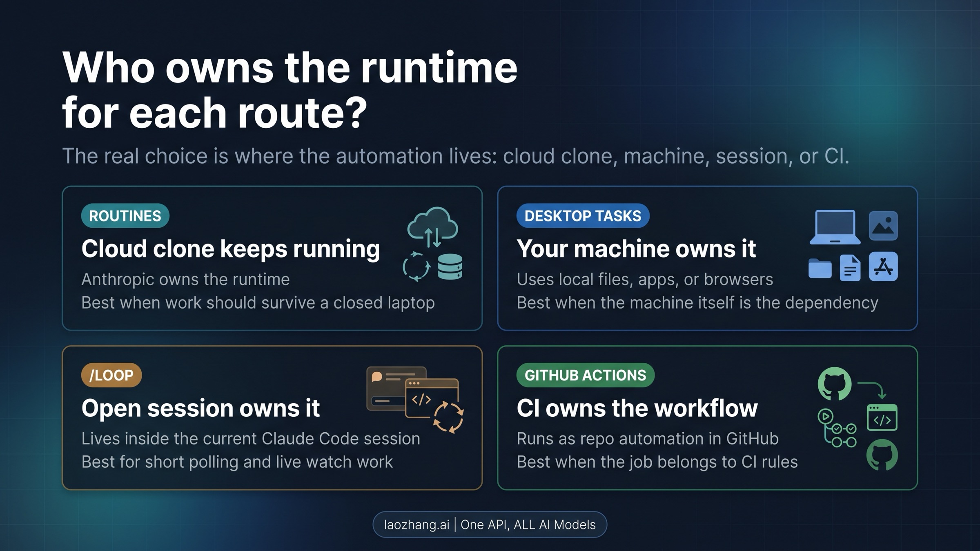Screen dimensions: 980x551
Task: Click the /LOOP badge
Action: [x=111, y=375]
